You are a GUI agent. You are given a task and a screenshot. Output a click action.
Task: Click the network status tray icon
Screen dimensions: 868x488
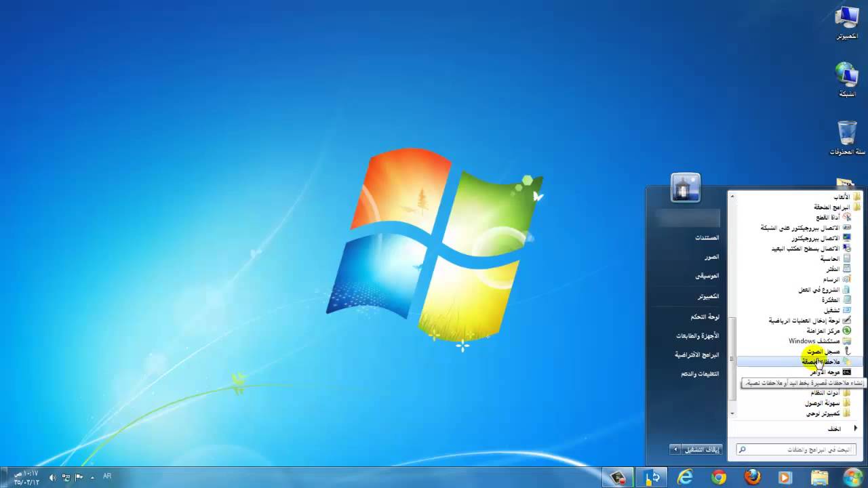(x=66, y=477)
